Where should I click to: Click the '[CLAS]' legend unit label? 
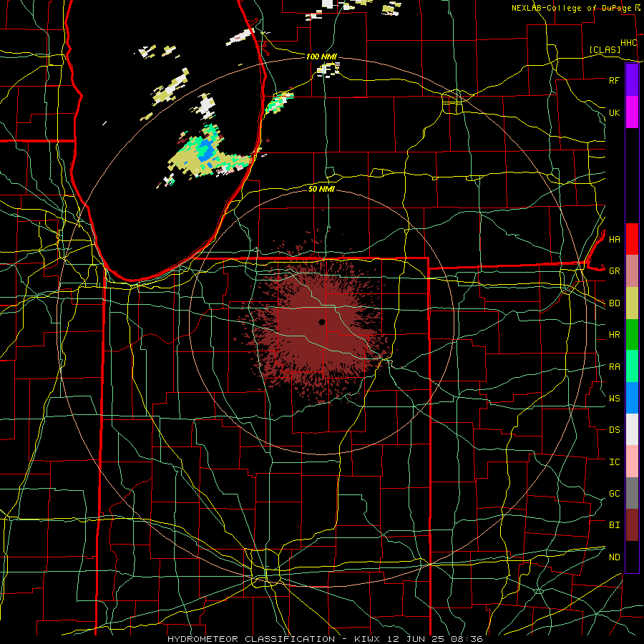tap(605, 49)
